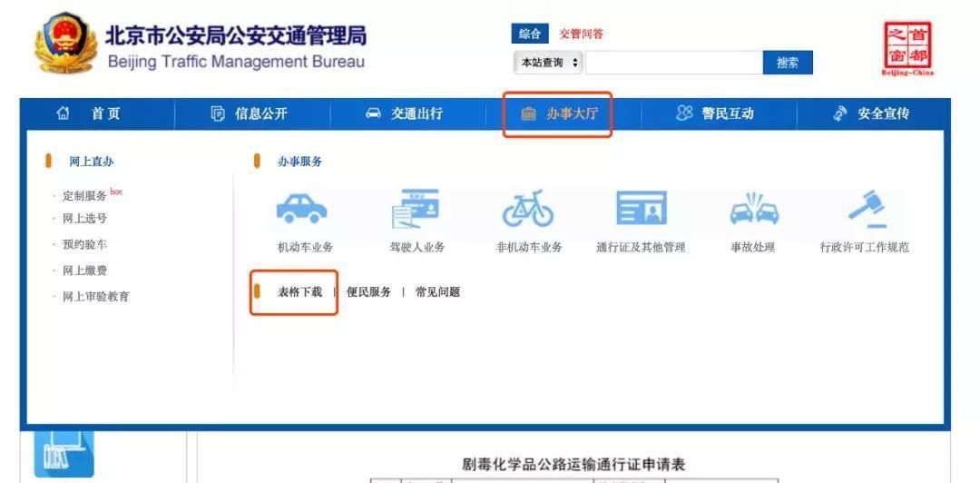Click the blue computer icon at the bottom left
The image size is (980, 483).
(64, 454)
